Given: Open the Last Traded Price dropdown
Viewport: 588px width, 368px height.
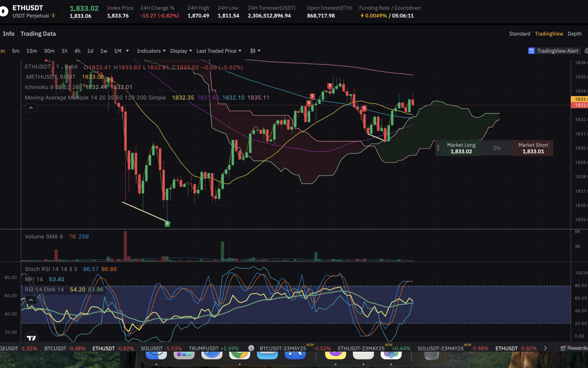Looking at the screenshot, I should [219, 51].
